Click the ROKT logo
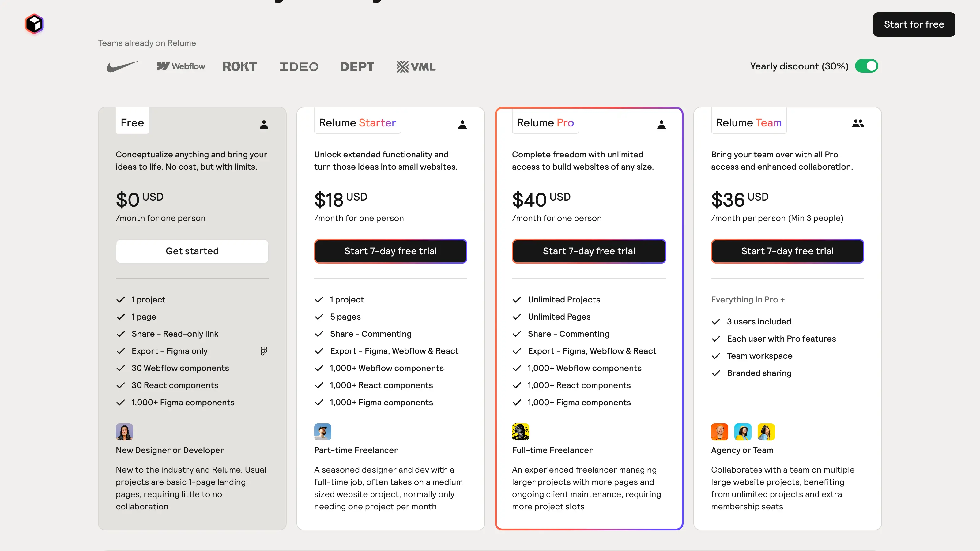980x551 pixels. [x=240, y=66]
